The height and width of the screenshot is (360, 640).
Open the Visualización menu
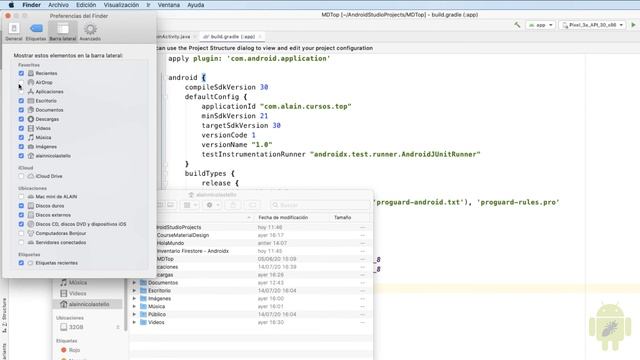121,5
